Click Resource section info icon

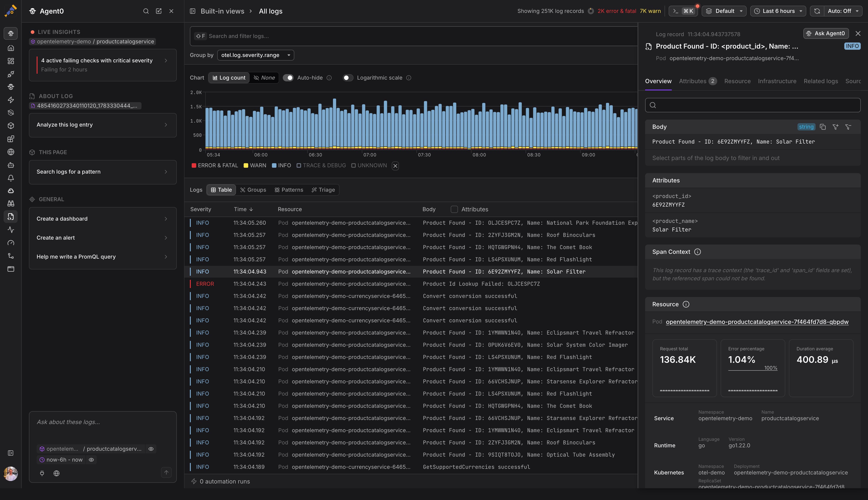click(x=686, y=304)
